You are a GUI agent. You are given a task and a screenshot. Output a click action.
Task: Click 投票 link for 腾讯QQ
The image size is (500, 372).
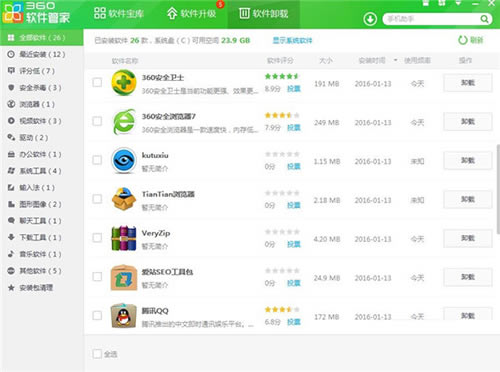(294, 322)
